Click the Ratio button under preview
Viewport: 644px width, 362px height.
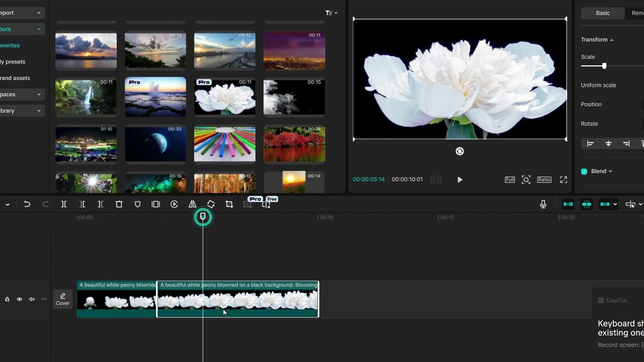pos(544,179)
